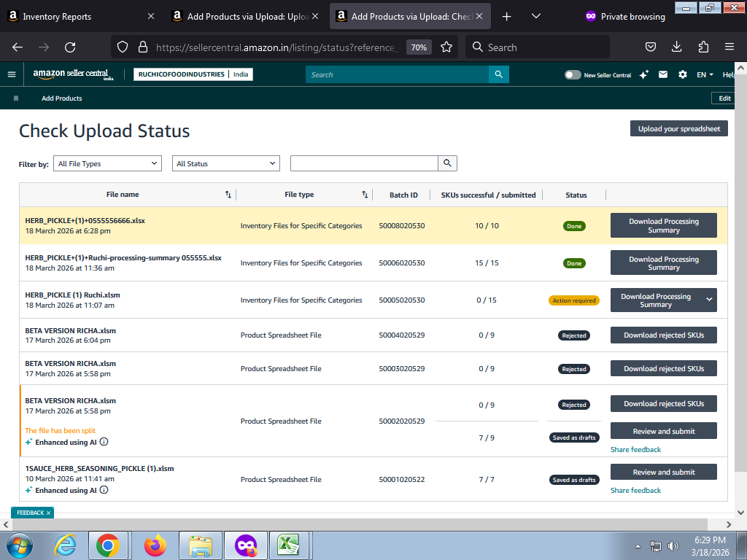This screenshot has width=747, height=560.
Task: Bookmark this page with the star icon
Action: coord(446,47)
